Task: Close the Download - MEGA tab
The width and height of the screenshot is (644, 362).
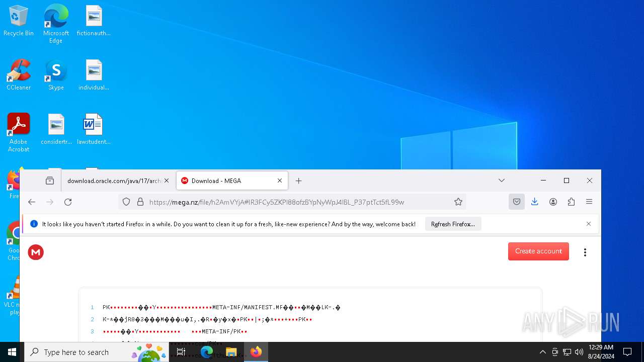Action: (280, 180)
